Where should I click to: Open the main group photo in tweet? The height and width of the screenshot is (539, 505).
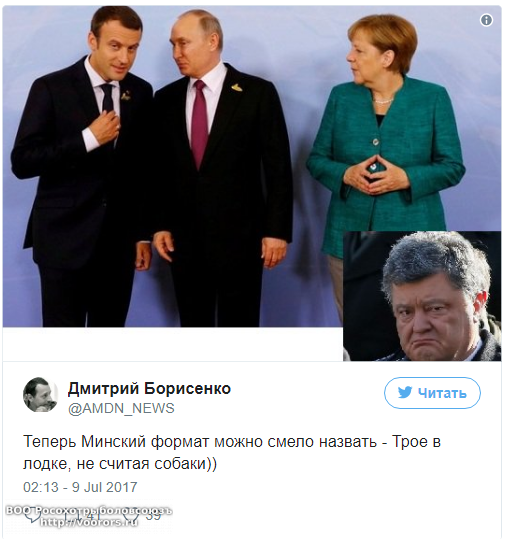[172, 166]
